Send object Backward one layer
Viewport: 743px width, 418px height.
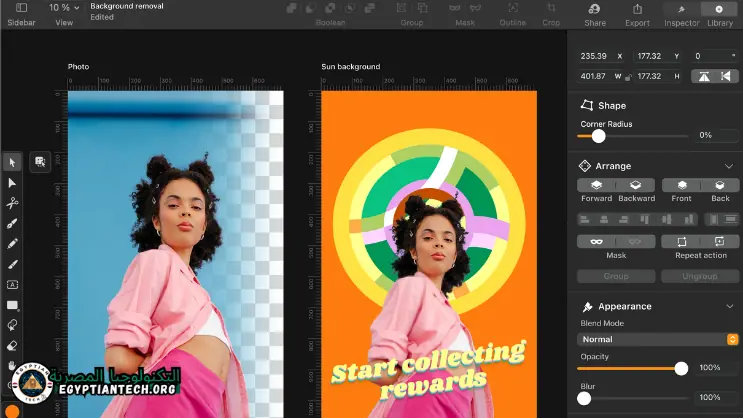tap(636, 185)
